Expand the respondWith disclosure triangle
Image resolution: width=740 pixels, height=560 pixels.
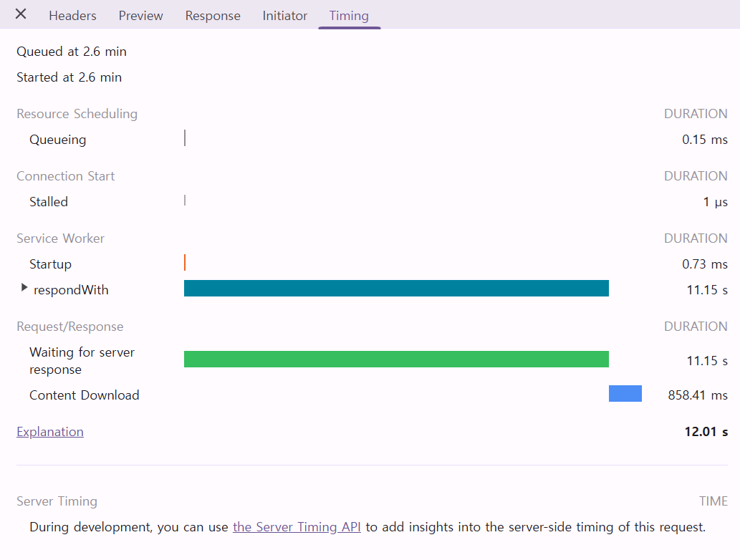[x=24, y=288]
